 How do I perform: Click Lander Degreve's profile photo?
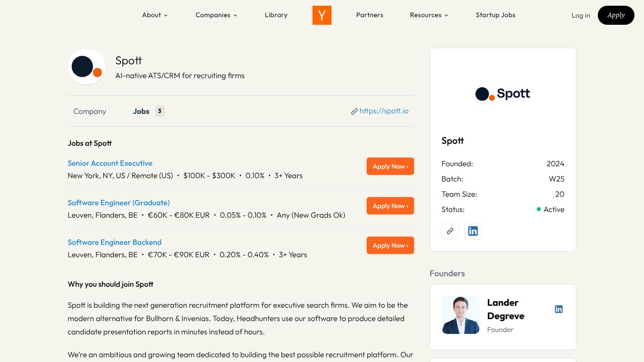click(x=460, y=315)
